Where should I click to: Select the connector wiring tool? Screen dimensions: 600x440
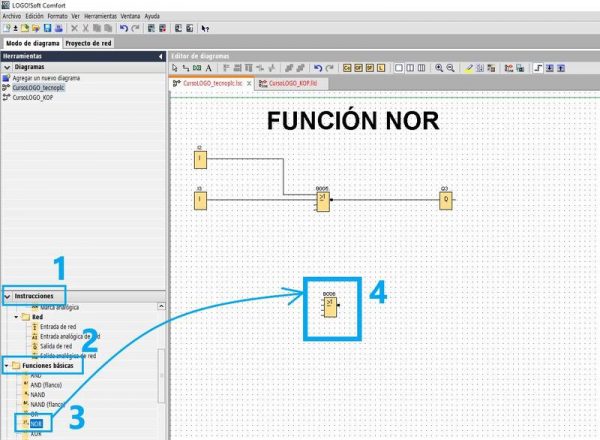coord(187,67)
